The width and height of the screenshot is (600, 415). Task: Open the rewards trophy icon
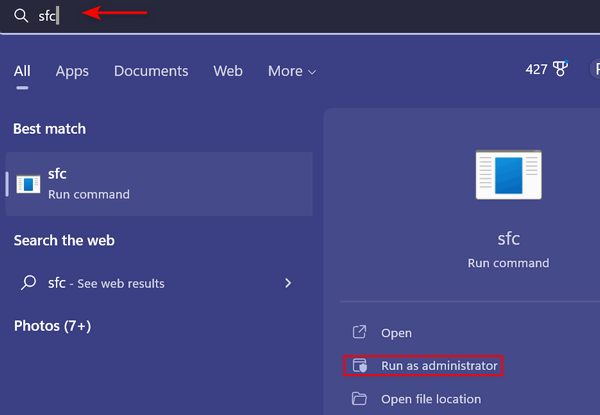click(560, 69)
